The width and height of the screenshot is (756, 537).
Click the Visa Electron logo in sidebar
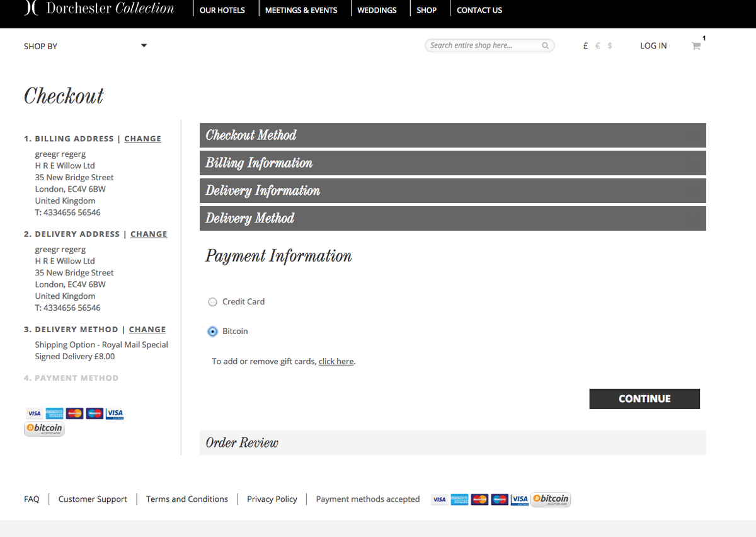(x=115, y=413)
